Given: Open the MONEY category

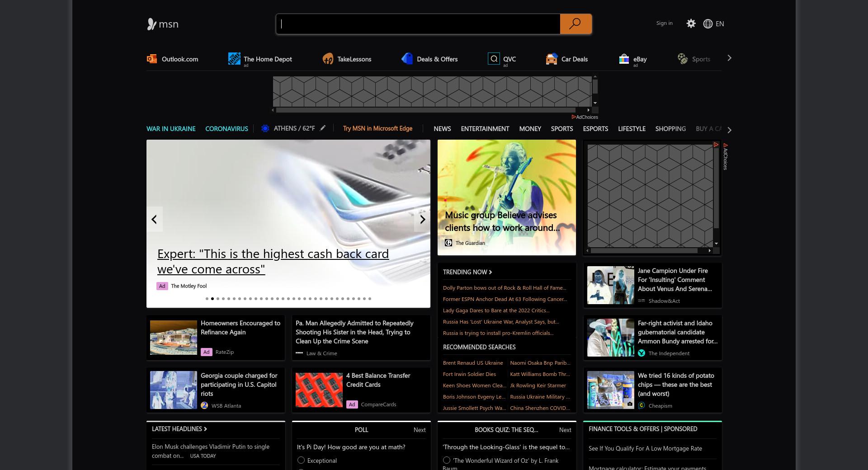Looking at the screenshot, I should click(x=530, y=129).
